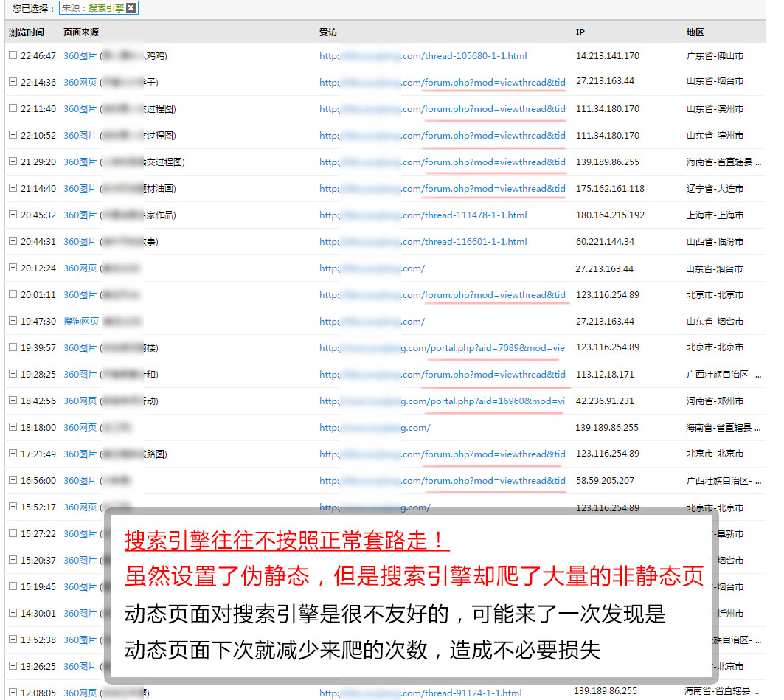Expand the 22:11:40 visit row
Image resolution: width=784 pixels, height=700 pixels.
(13, 108)
